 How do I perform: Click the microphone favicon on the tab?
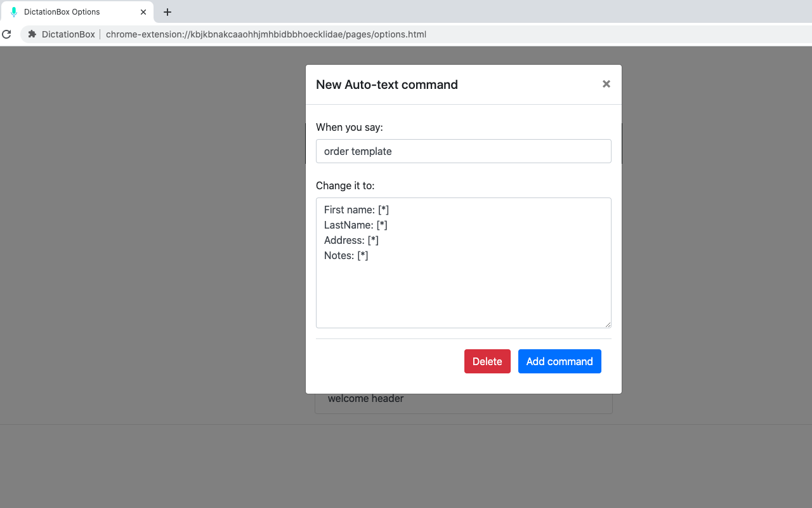point(14,12)
